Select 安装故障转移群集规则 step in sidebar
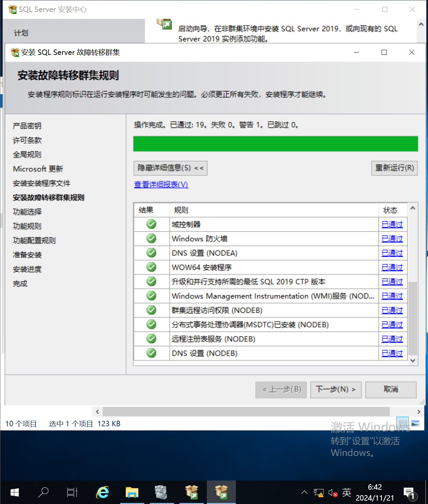This screenshot has width=428, height=504. pos(48,197)
